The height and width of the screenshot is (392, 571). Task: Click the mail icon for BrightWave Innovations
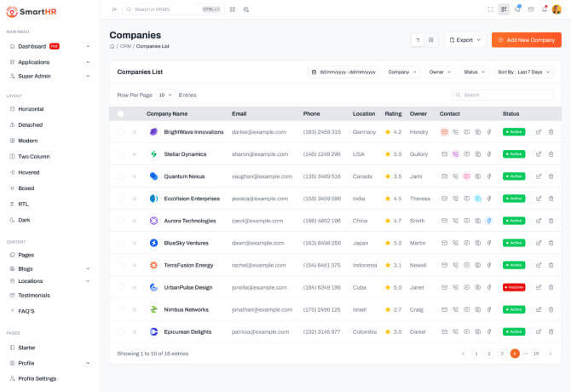coord(444,132)
